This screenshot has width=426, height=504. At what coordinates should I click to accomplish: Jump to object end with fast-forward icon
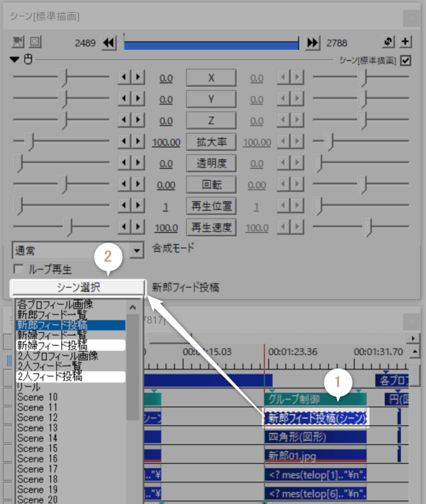[x=312, y=43]
